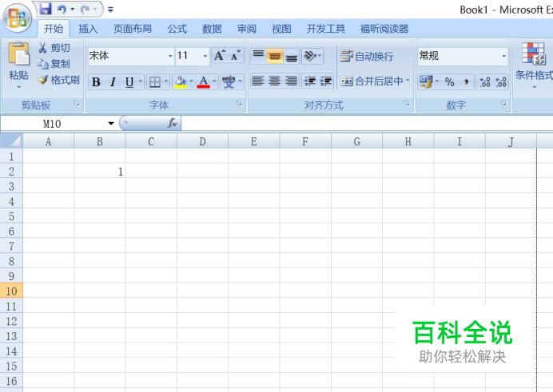Align cell text left
This screenshot has width=553, height=392.
pos(258,81)
